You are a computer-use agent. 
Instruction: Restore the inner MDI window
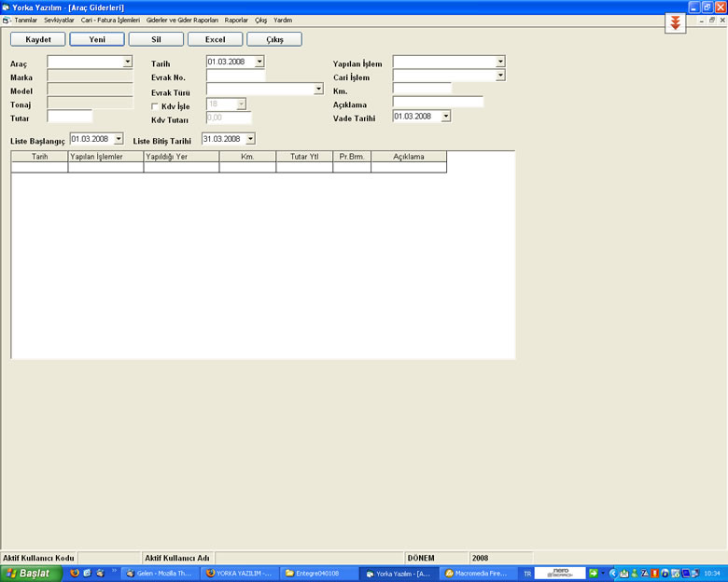click(x=712, y=20)
